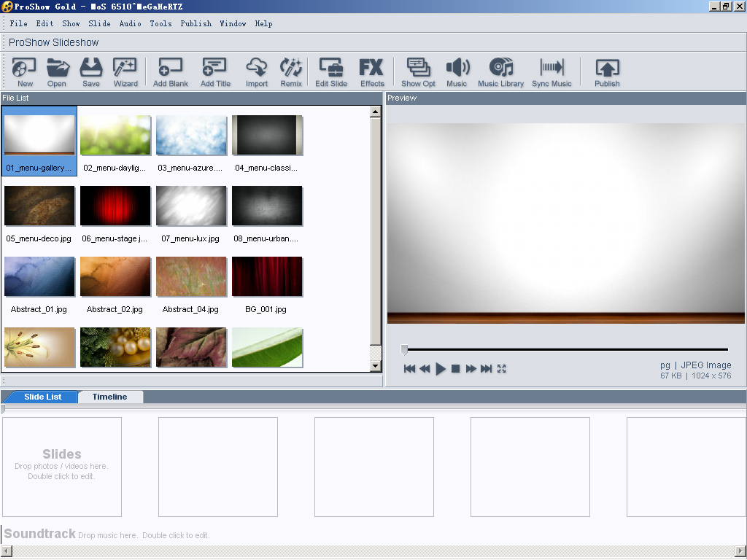Add a blank slide with Add Blank
Viewport: 747px width, 560px height.
tap(171, 72)
